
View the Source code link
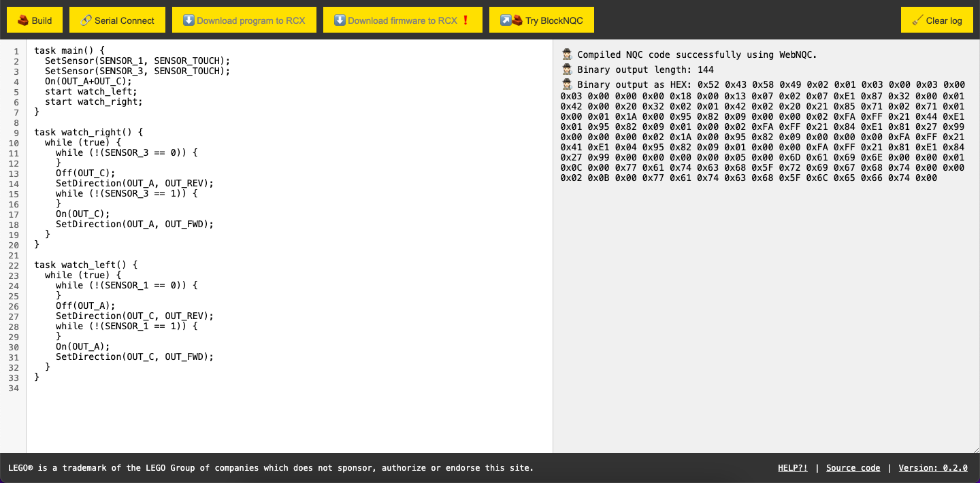point(853,467)
